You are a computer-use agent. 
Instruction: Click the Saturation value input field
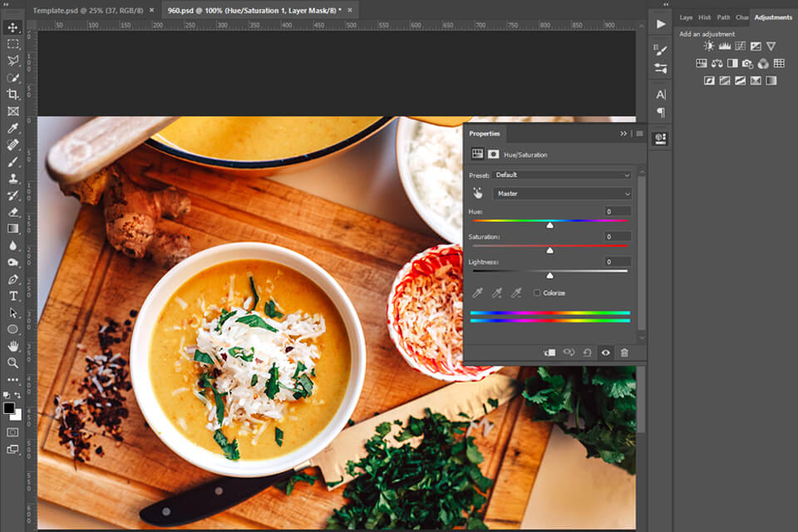618,237
